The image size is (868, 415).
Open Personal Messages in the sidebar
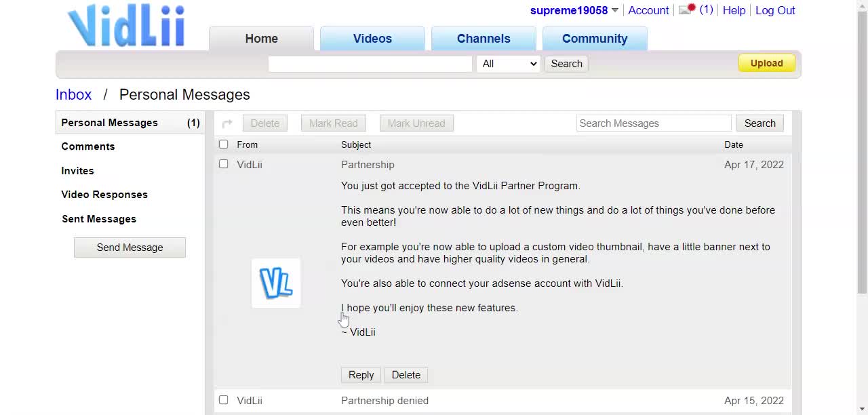(130, 123)
